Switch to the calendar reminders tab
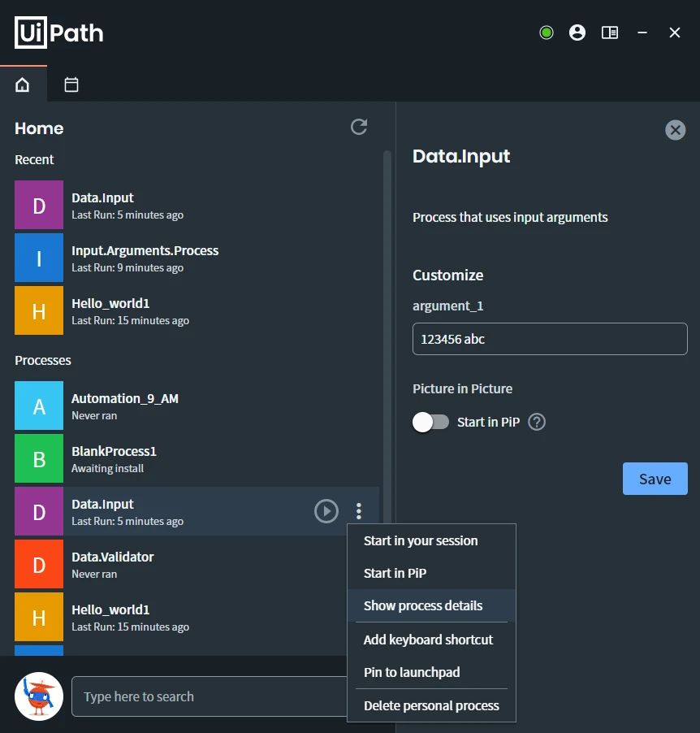 (x=71, y=85)
